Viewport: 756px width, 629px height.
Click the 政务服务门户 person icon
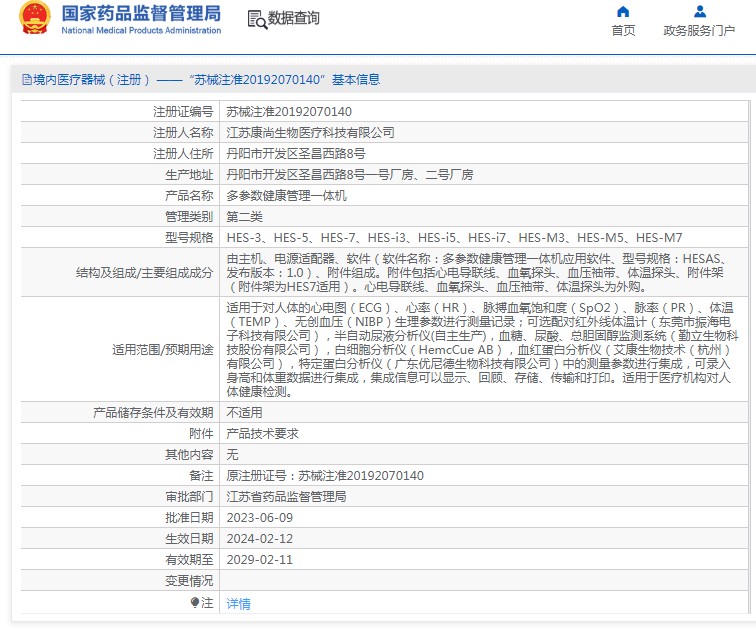tap(699, 12)
